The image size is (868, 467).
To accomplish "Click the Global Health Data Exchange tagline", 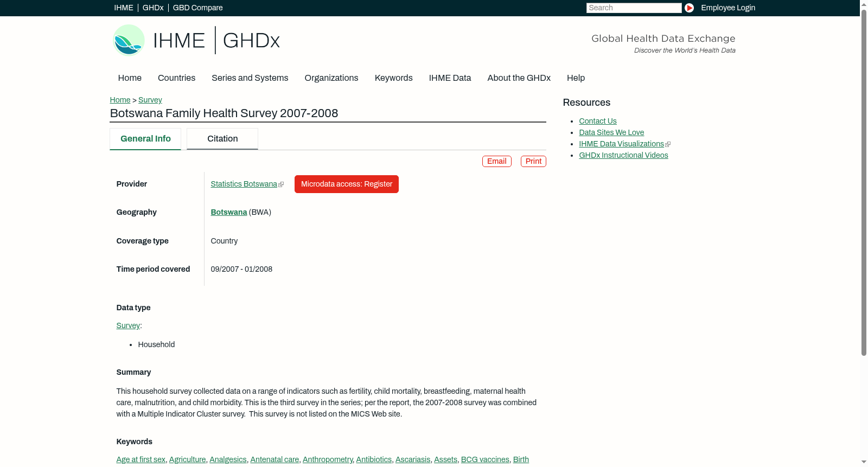I will (x=663, y=39).
